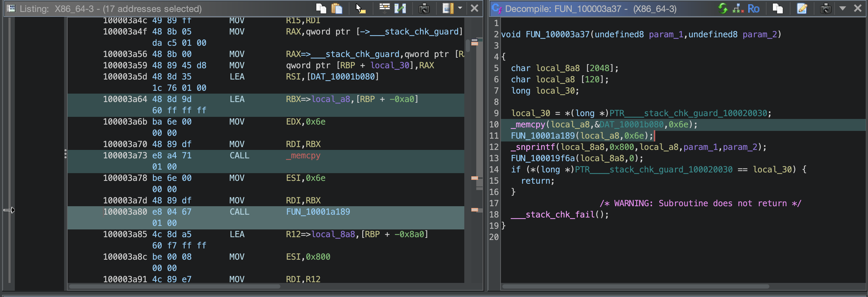
Task: Click the _memcpy CALL in Listing
Action: point(303,156)
